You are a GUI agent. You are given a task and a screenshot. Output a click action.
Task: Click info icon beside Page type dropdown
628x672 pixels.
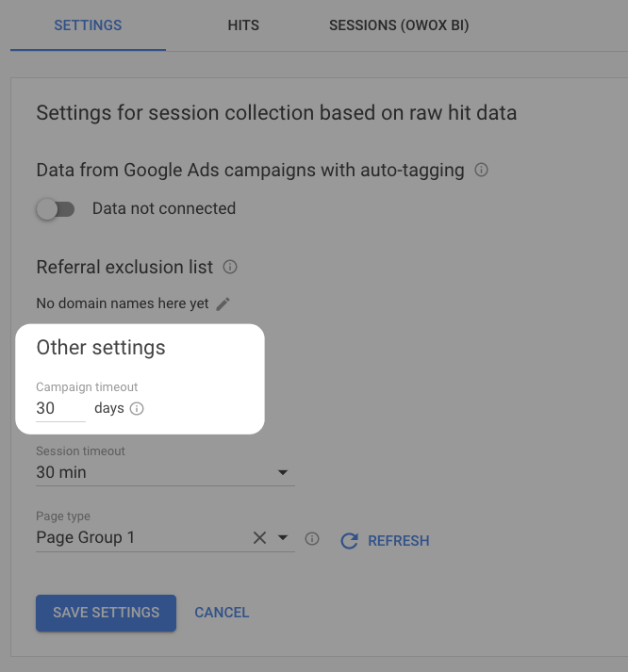coord(311,539)
